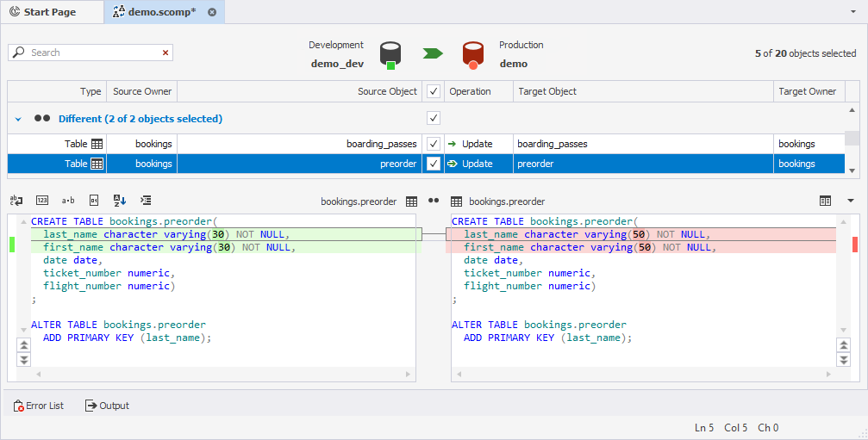
Task: Click the green change marker in left margin
Action: pos(12,245)
